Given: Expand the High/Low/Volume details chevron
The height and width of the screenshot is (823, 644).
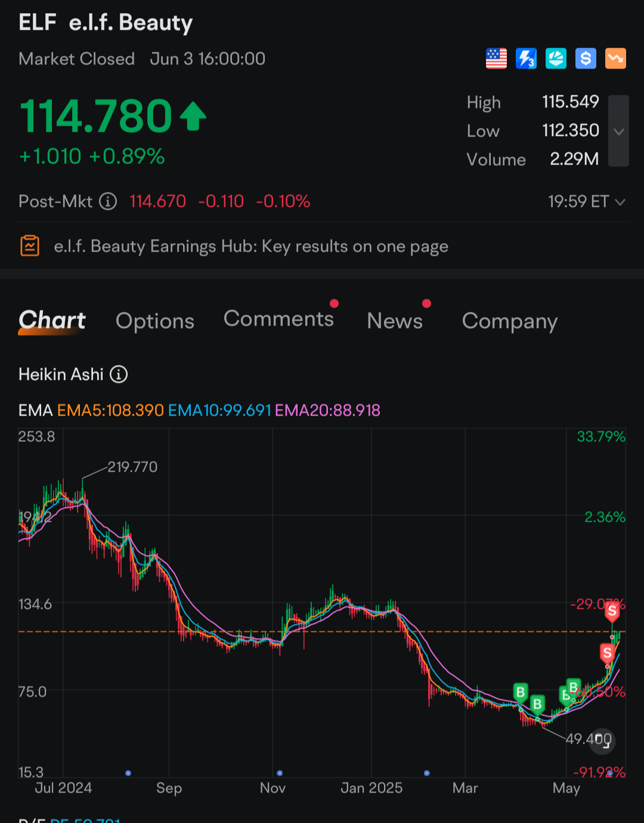Looking at the screenshot, I should pos(619,131).
